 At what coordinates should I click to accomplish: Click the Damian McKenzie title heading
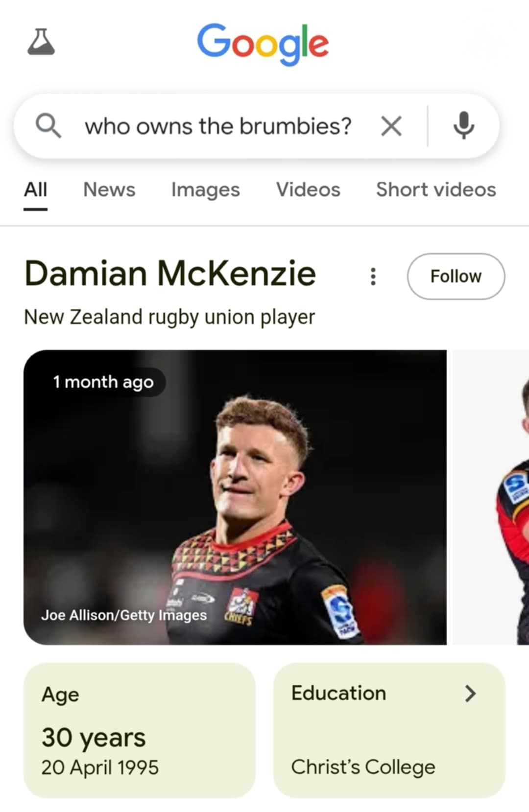pyautogui.click(x=170, y=273)
